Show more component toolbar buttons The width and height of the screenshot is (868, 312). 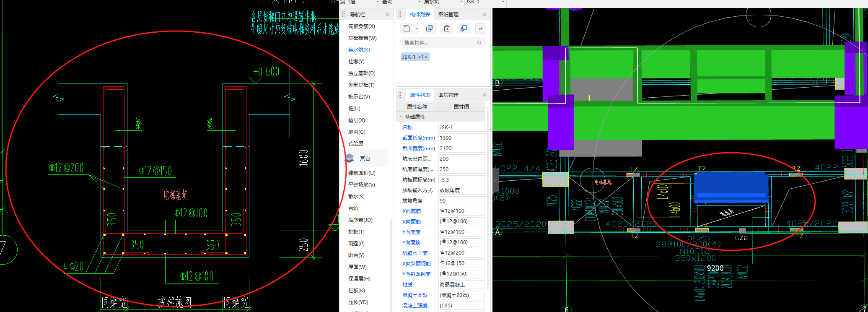coord(481,29)
